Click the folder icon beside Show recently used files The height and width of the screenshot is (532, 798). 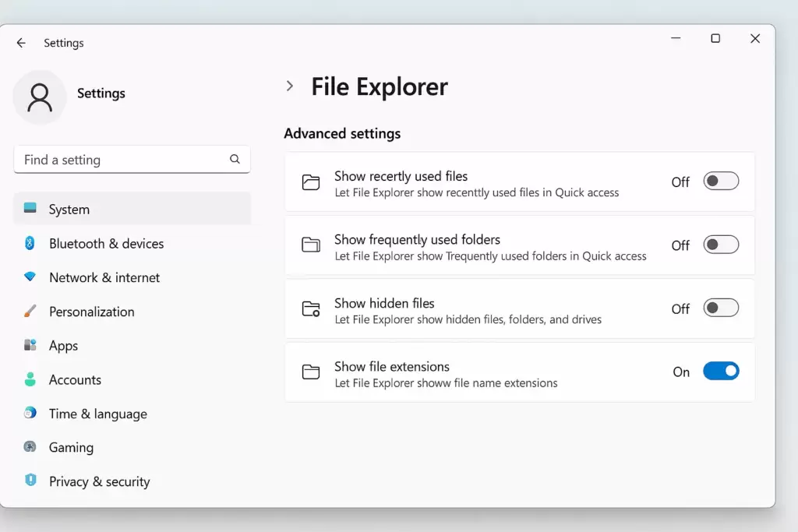click(311, 182)
